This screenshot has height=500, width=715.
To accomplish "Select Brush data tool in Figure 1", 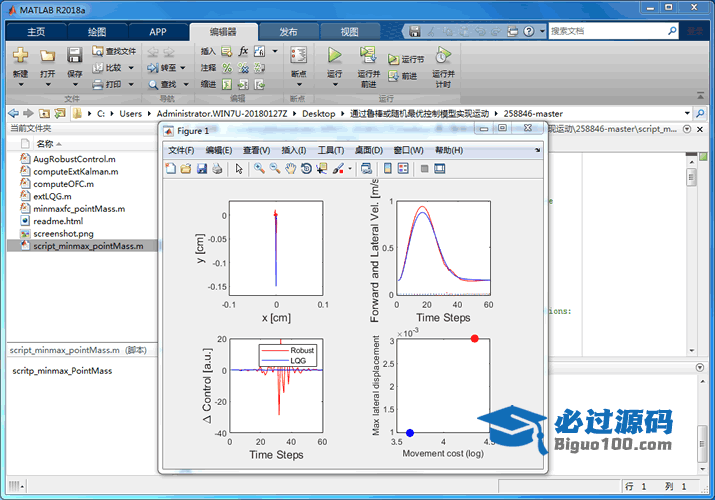I will click(338, 169).
